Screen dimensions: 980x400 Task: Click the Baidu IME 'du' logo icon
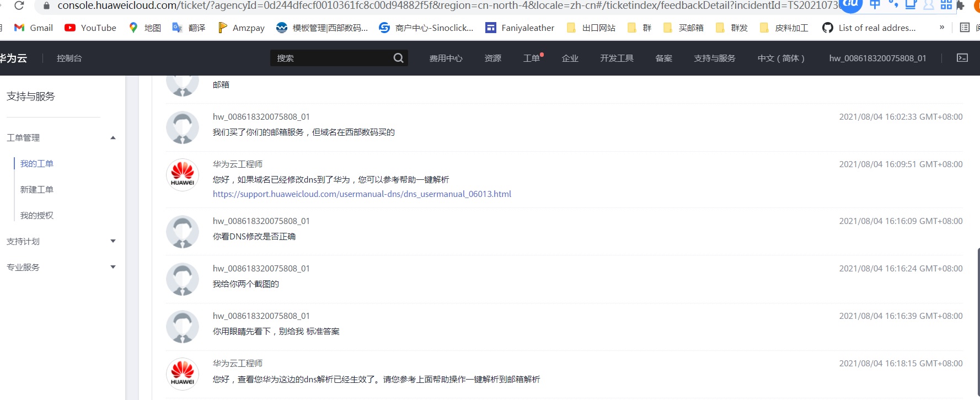click(x=850, y=4)
